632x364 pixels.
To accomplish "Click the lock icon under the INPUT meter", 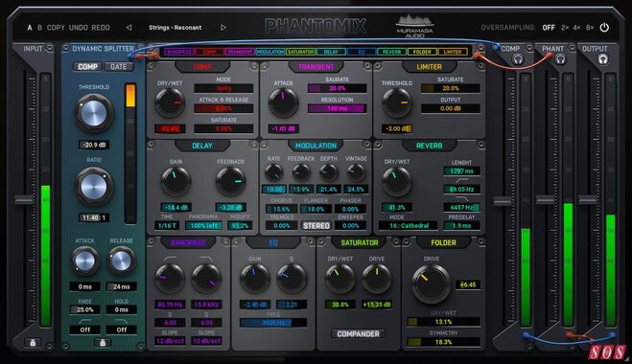I will (33, 343).
